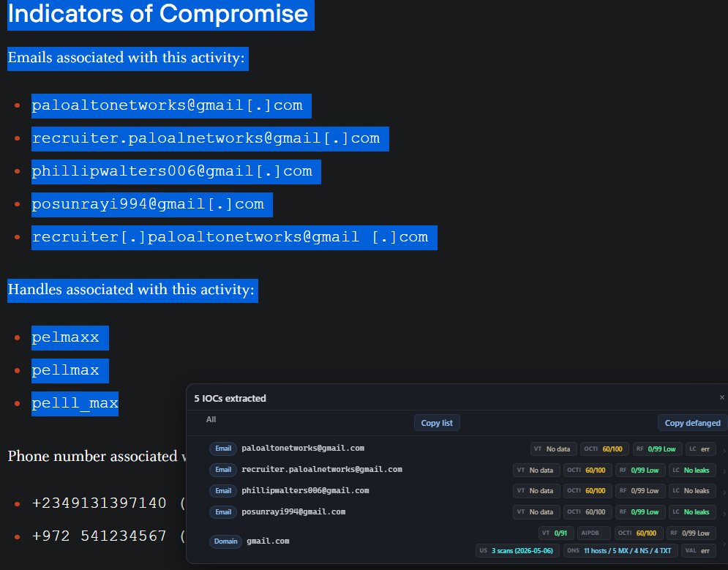Open OCTI 60/100 badge for paloaltonetworks@gmail.com

pyautogui.click(x=605, y=449)
